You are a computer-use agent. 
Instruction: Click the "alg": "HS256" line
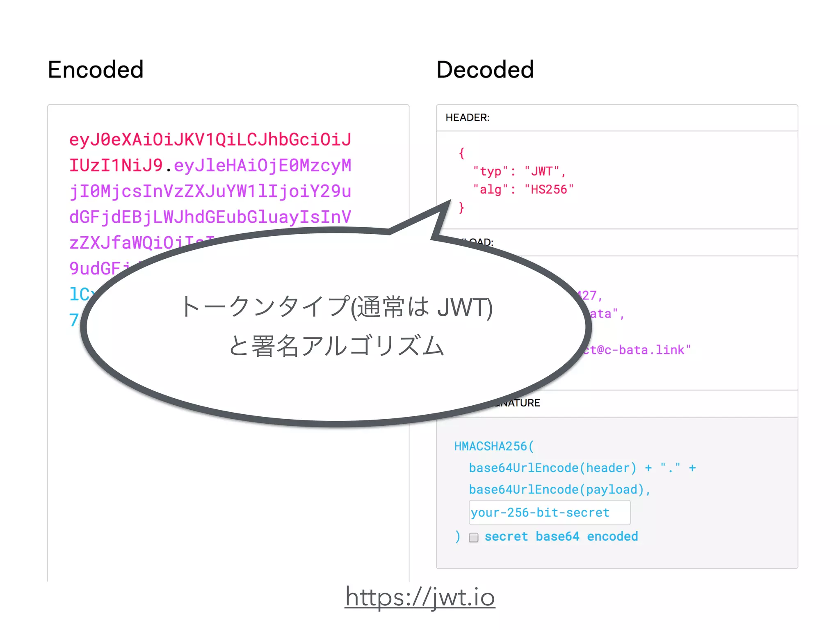click(523, 189)
